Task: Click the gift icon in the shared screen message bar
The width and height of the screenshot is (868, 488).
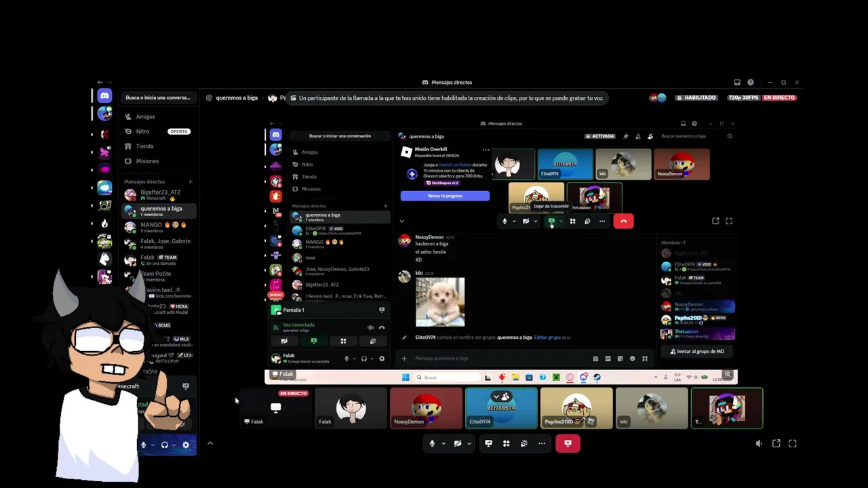Action: 595,359
